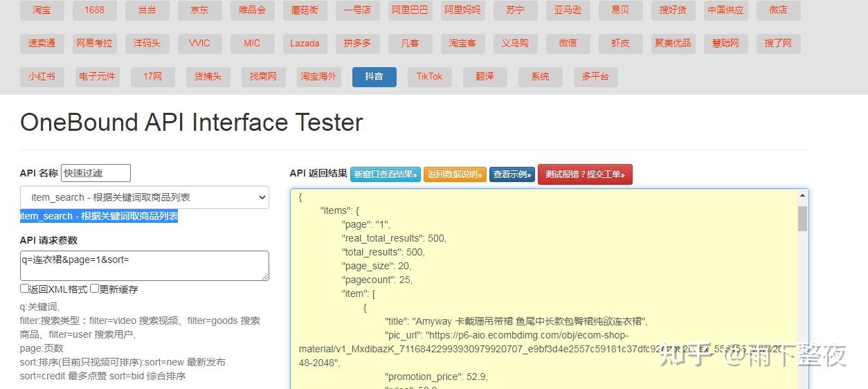Select the 小红书 platform tab
Image resolution: width=868 pixels, height=389 pixels.
click(42, 77)
